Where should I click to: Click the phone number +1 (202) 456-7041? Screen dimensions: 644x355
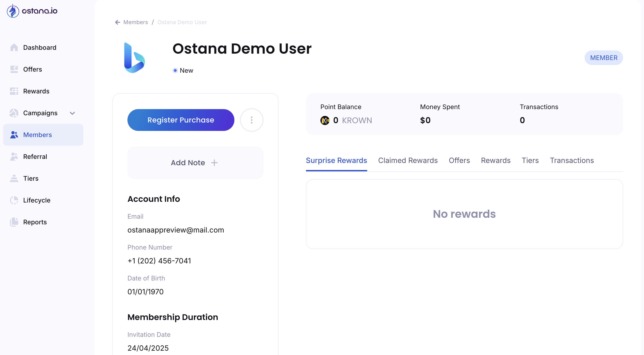point(159,261)
